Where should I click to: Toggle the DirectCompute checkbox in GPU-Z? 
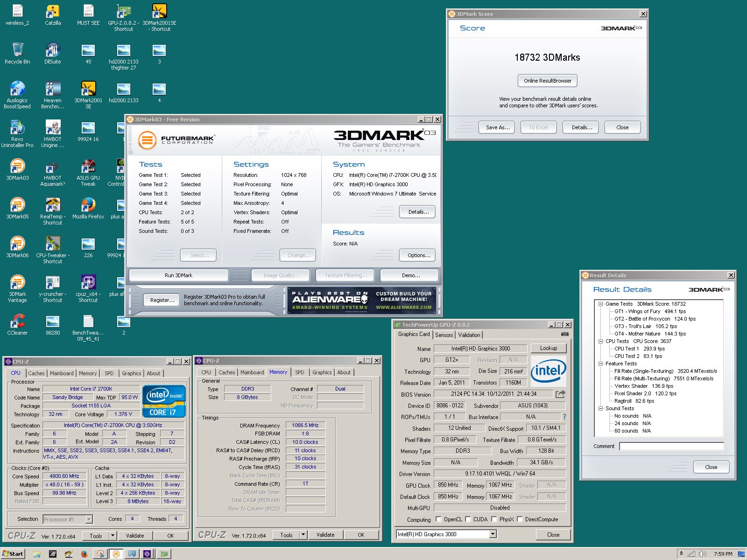519,519
